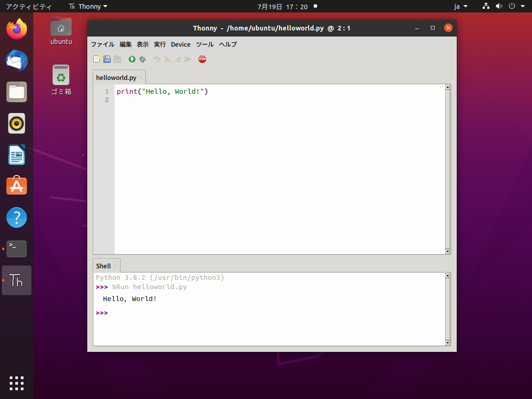Launch LibreOffice Writer from the dock
The height and width of the screenshot is (399, 532).
click(x=17, y=155)
